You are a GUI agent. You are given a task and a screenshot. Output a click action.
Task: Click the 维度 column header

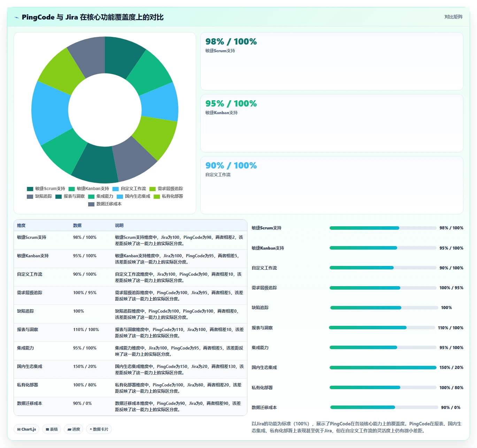click(x=21, y=226)
